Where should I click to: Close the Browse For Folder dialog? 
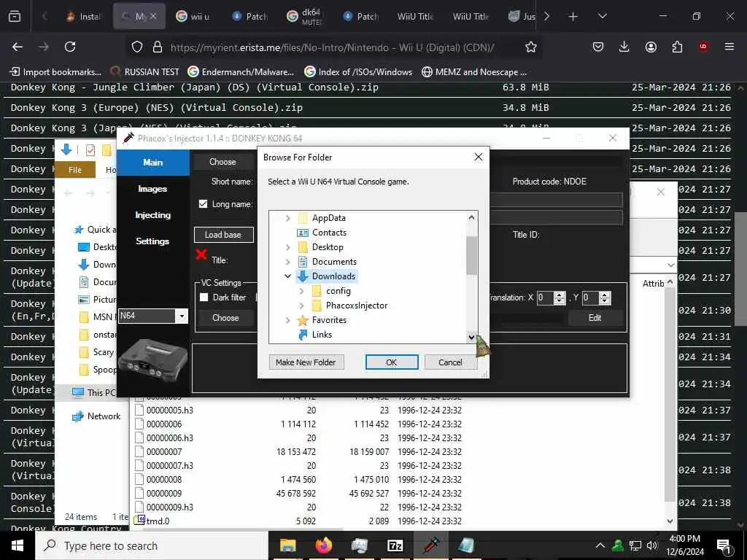[x=479, y=157]
